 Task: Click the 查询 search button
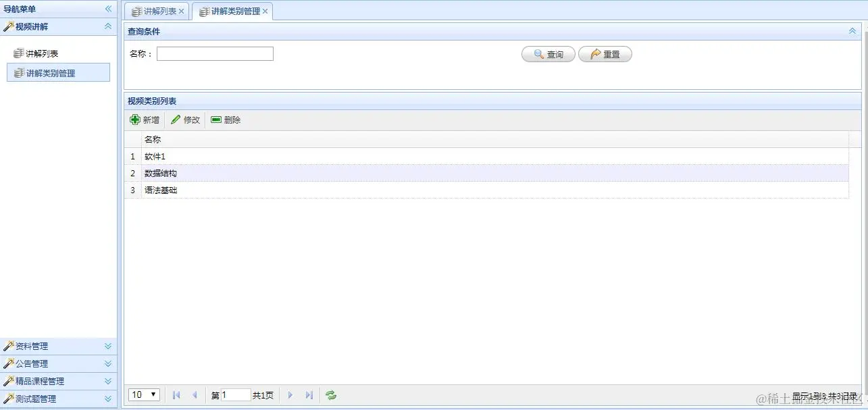pos(548,54)
